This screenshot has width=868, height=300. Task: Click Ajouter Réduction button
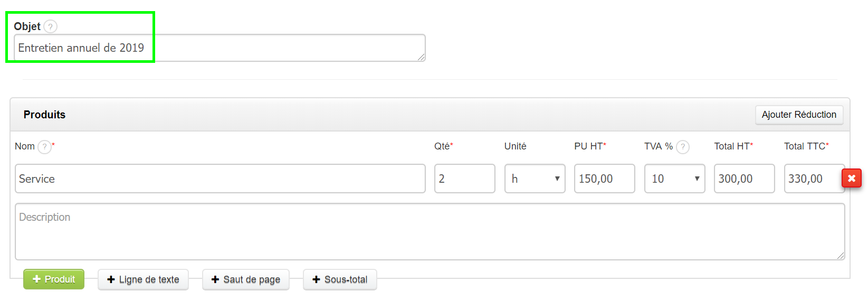click(799, 115)
